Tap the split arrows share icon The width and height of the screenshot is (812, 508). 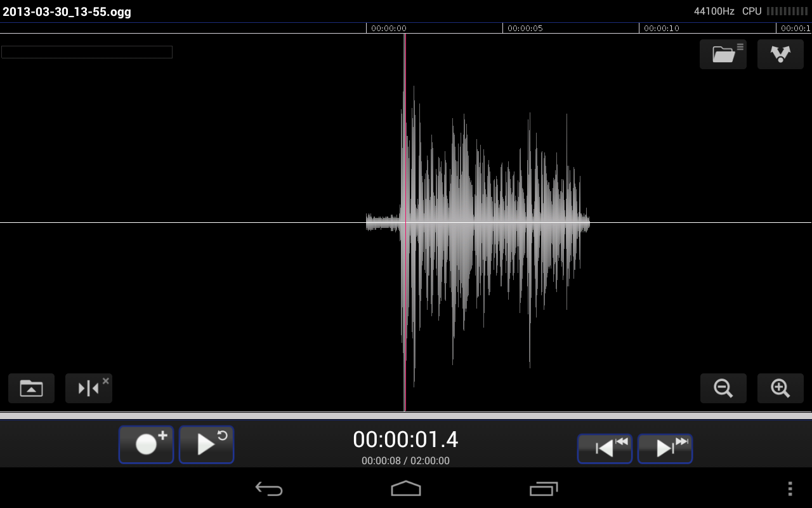pyautogui.click(x=780, y=54)
